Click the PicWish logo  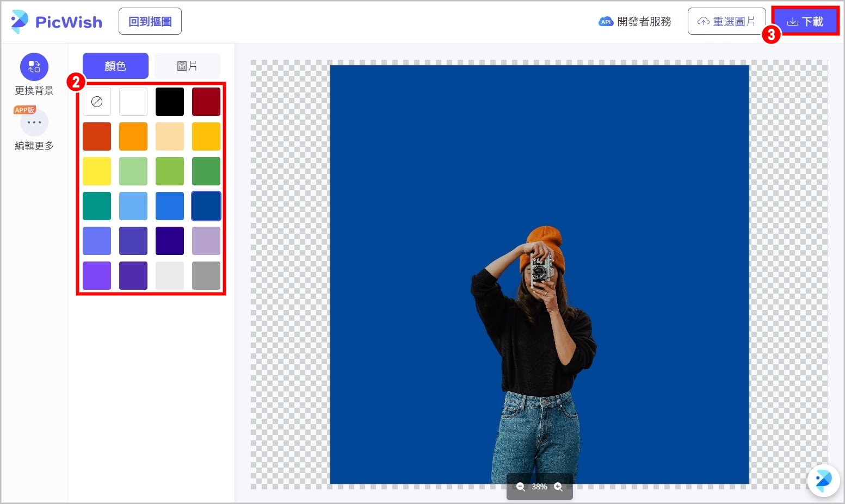[x=57, y=22]
